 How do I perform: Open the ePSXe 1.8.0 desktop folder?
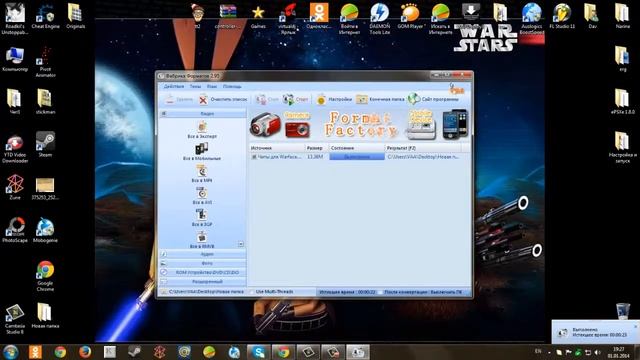623,102
